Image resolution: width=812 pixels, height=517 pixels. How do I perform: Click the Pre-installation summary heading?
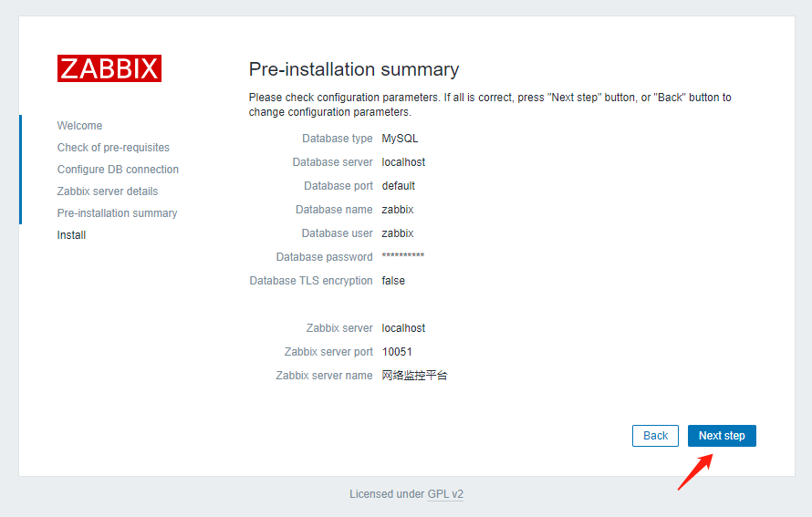[353, 69]
